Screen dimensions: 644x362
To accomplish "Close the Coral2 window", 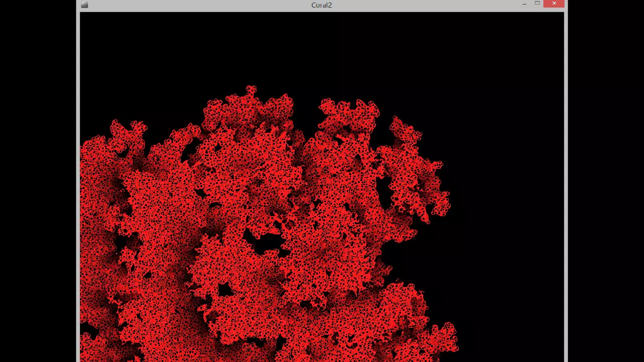I will pyautogui.click(x=554, y=4).
